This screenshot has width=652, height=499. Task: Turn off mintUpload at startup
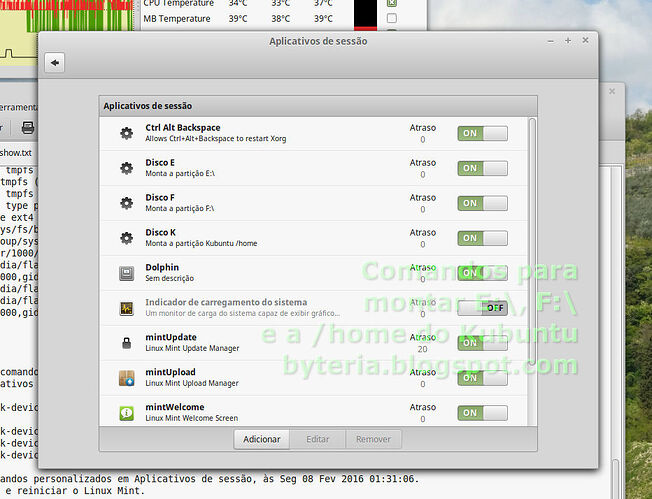tap(482, 378)
